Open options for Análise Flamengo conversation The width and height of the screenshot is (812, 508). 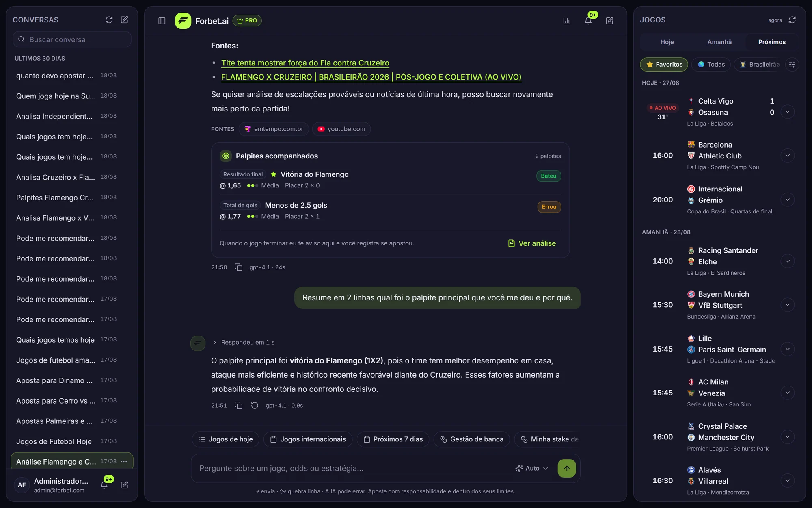(124, 461)
